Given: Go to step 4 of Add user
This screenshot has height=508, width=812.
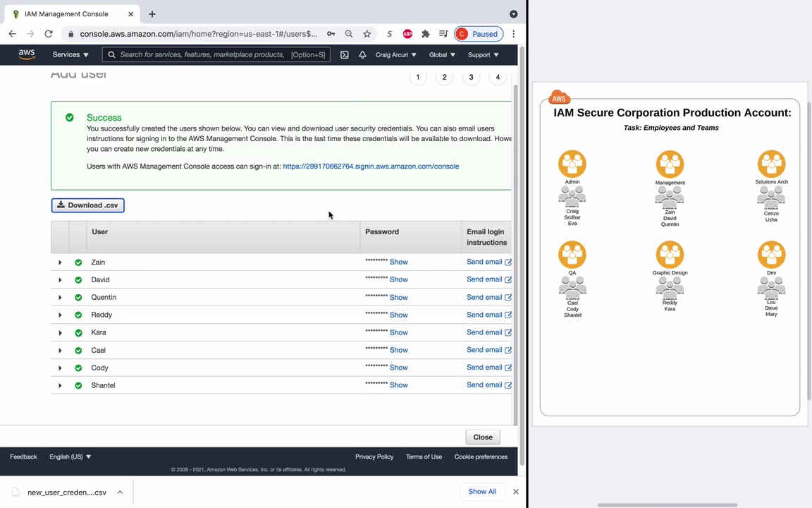Looking at the screenshot, I should [x=498, y=77].
